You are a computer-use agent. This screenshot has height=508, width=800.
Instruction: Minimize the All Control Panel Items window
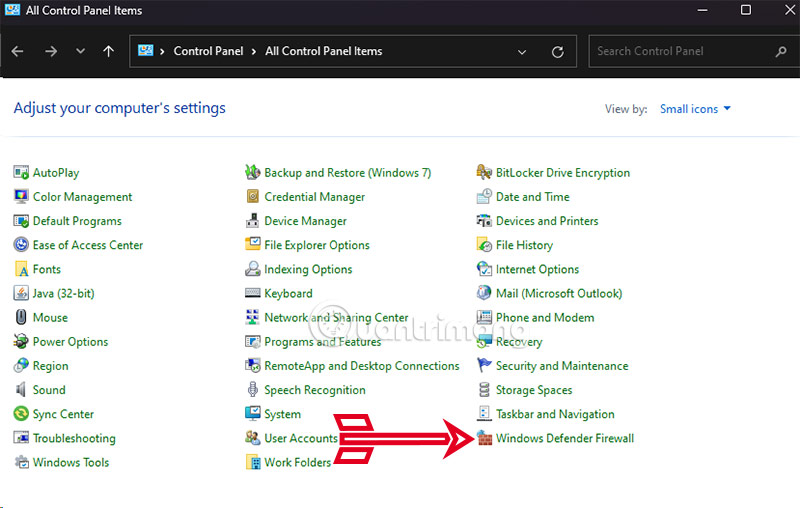703,10
